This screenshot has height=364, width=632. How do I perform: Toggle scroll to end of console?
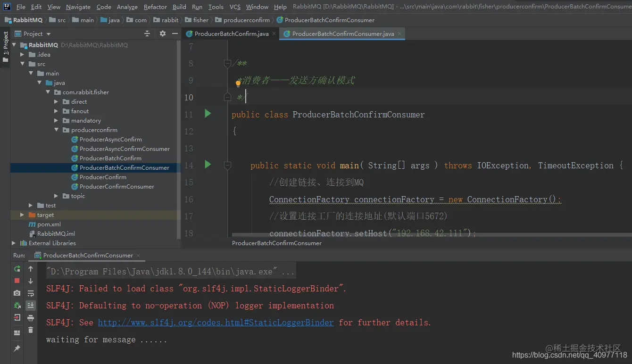click(x=31, y=306)
